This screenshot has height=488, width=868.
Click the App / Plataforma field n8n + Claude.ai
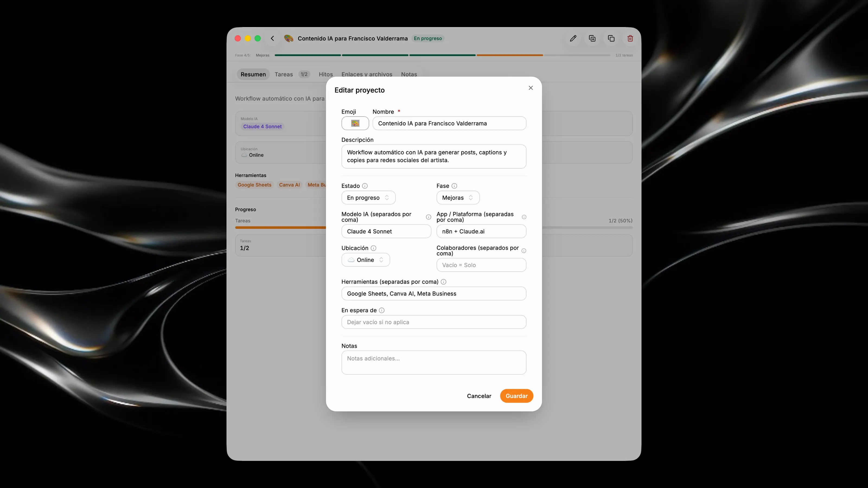coord(481,231)
